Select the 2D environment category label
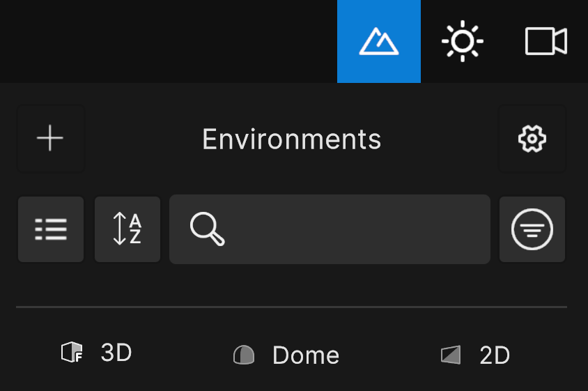The height and width of the screenshot is (391, 588). coord(495,355)
